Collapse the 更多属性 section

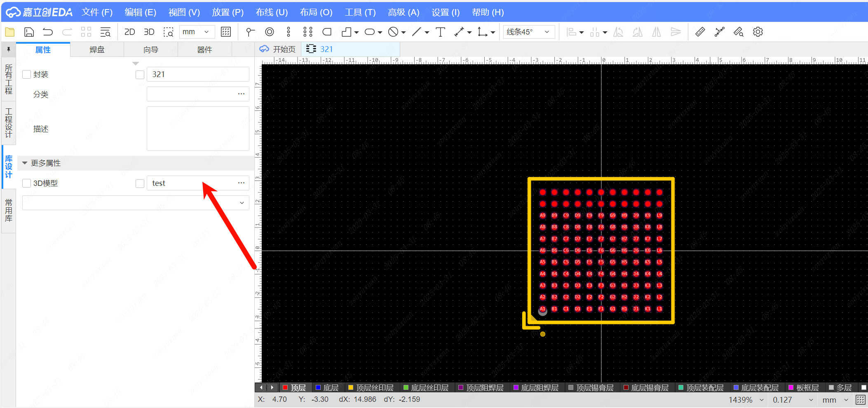[x=25, y=163]
